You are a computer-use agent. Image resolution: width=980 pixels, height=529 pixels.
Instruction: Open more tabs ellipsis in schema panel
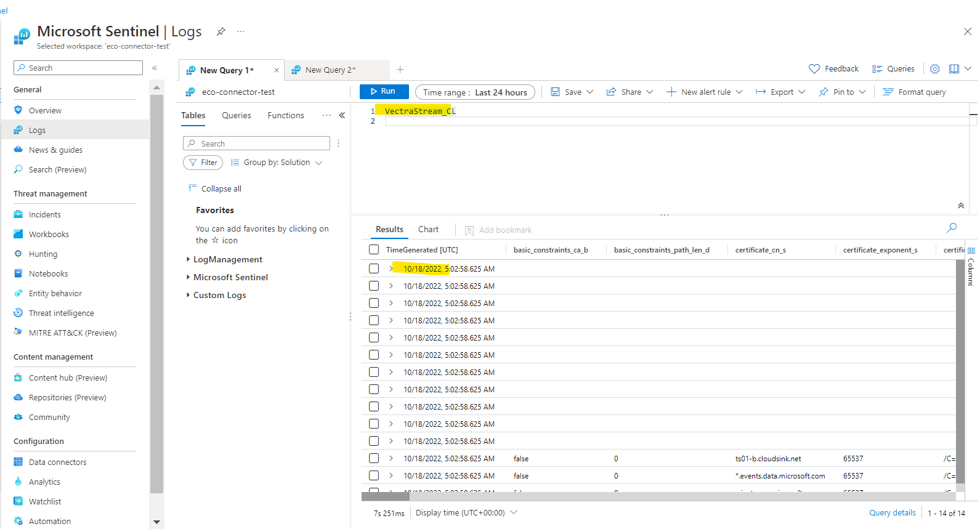click(x=326, y=115)
